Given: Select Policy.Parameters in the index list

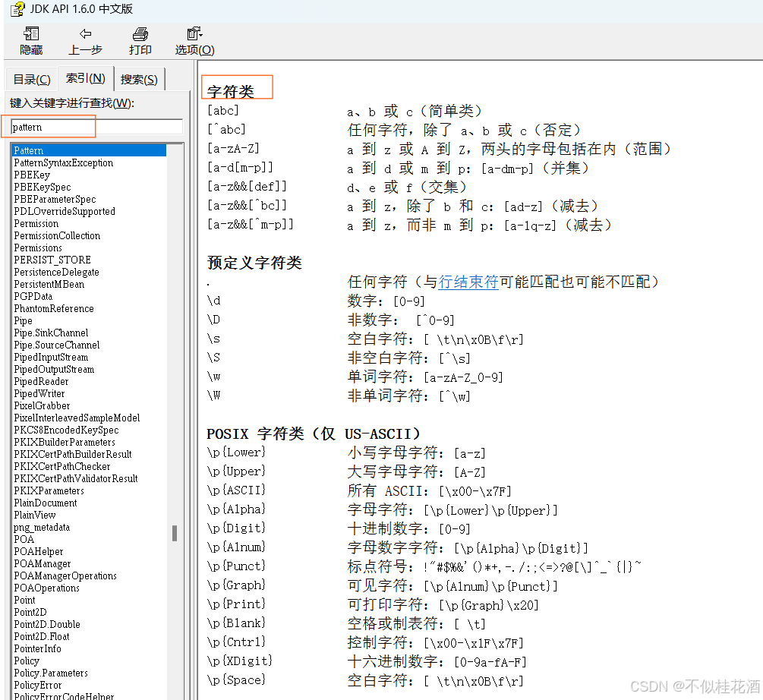Looking at the screenshot, I should tap(51, 673).
